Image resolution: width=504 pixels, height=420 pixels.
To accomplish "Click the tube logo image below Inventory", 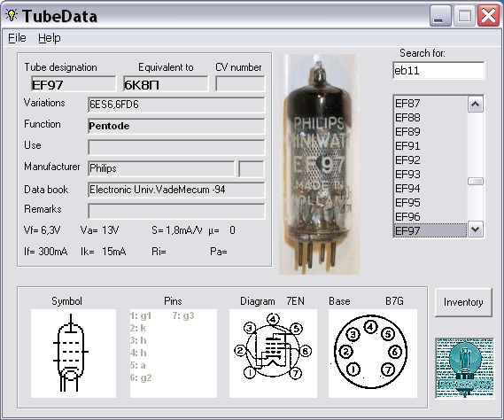I will click(464, 369).
